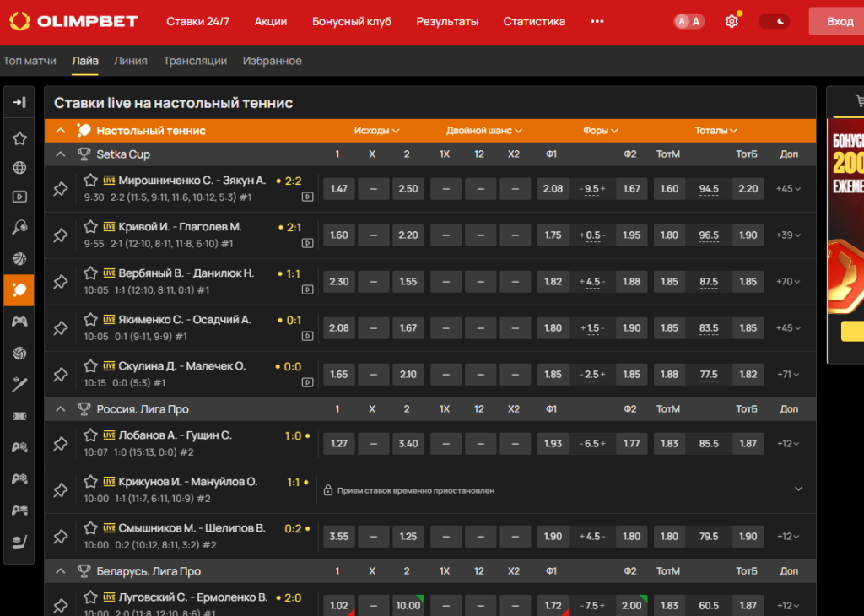The image size is (864, 616).
Task: Select 10.00 odds for Ермоленко
Action: click(408, 606)
